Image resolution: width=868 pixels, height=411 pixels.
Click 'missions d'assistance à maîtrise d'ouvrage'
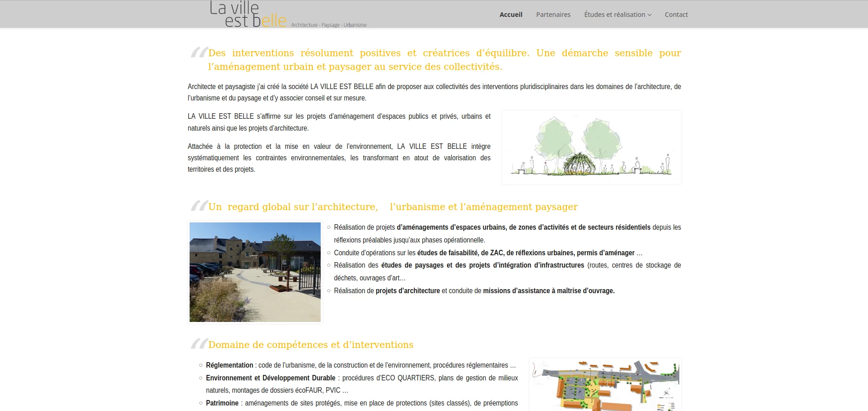[549, 291]
